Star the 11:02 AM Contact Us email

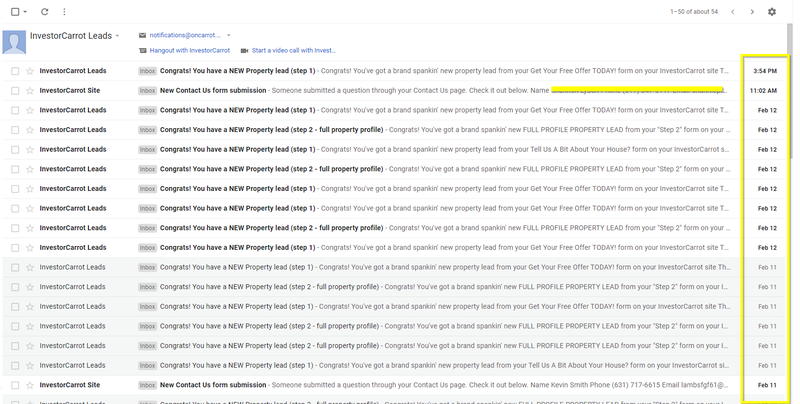pos(30,91)
